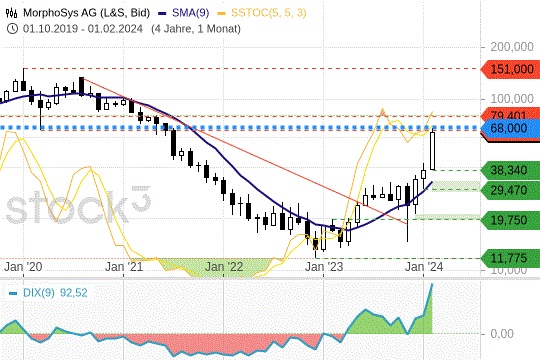Click the 100,000 axis label

(x=512, y=99)
